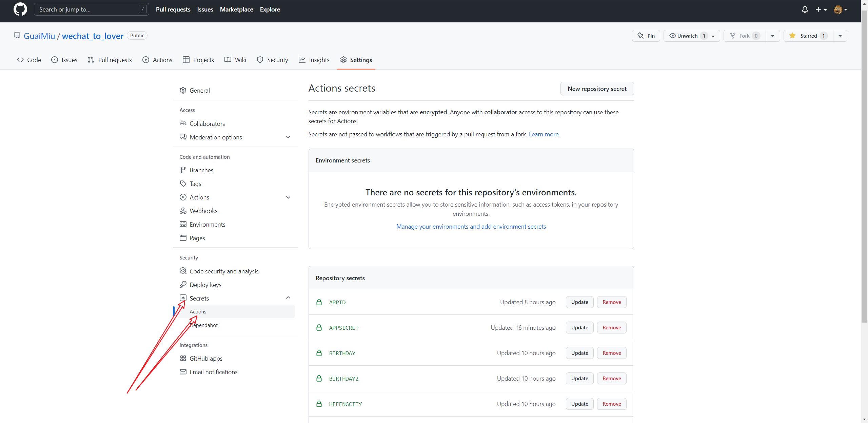Focus the Search or jump to field
The width and height of the screenshot is (868, 423).
tap(91, 9)
